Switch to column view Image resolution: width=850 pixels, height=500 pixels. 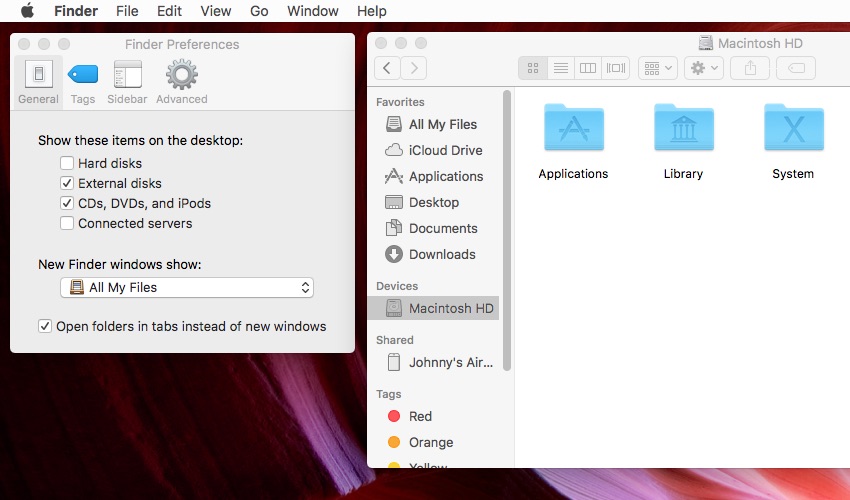point(588,68)
